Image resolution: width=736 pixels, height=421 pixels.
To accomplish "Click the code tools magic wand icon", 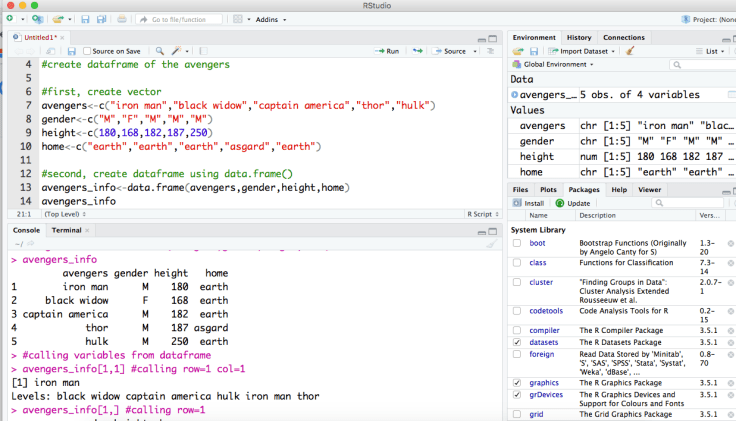I will coord(178,51).
